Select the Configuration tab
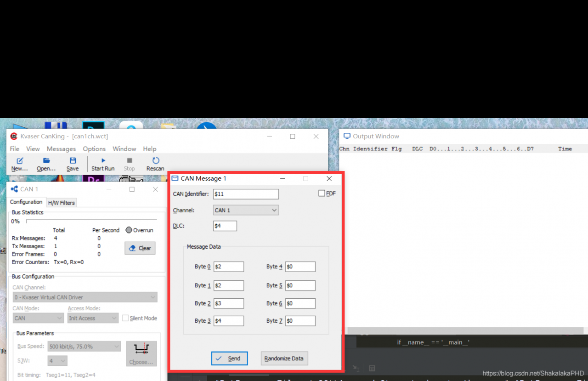 (x=26, y=202)
